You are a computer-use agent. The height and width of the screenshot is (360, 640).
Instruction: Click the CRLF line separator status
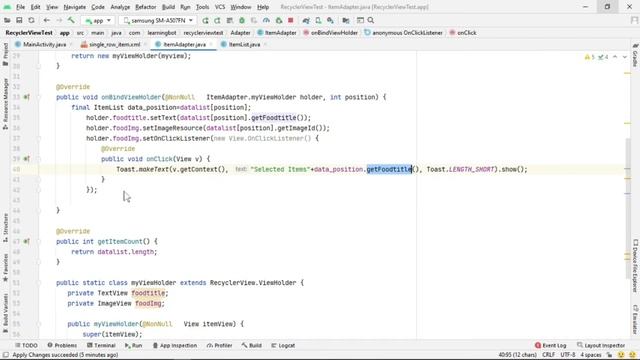point(548,355)
